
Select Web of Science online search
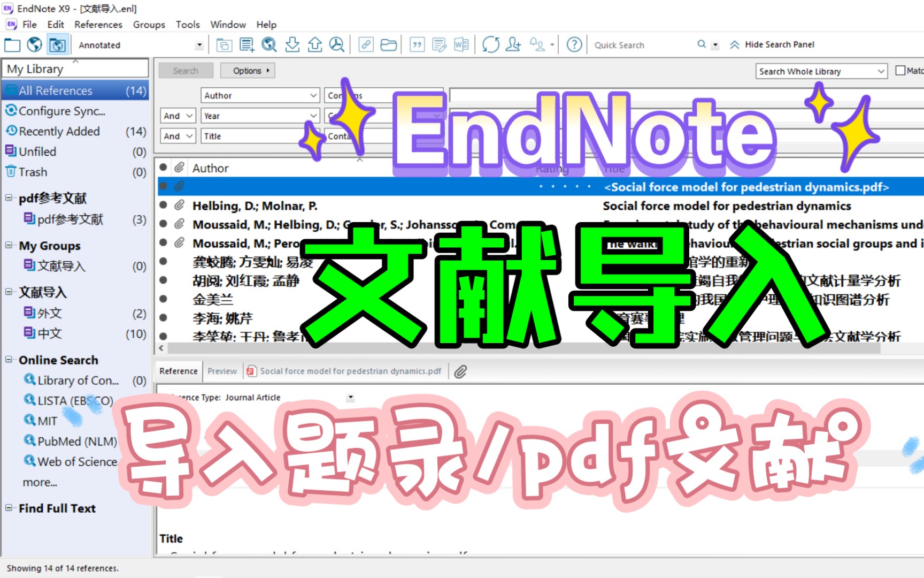[x=71, y=461]
